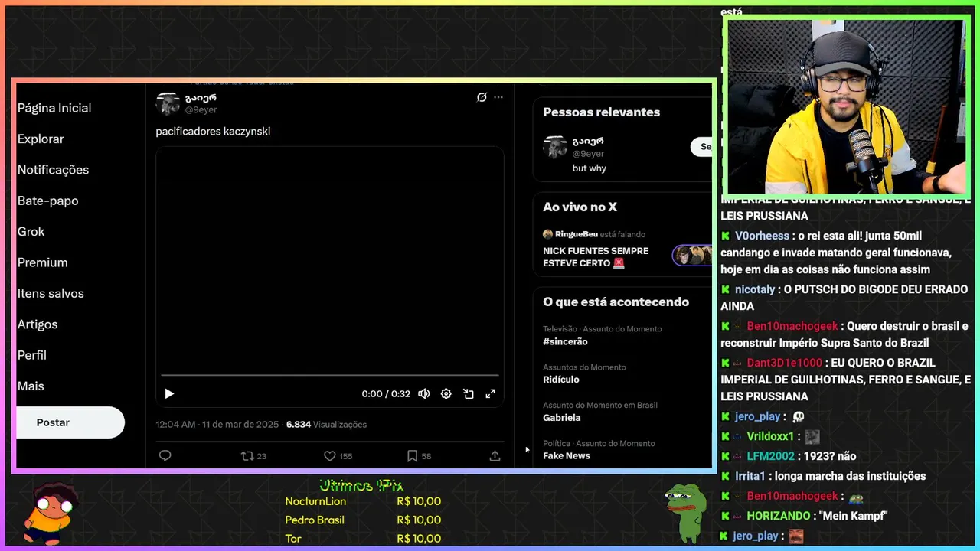Screen dimensions: 980x551
Task: Expand the video to fullscreen
Action: pos(491,393)
